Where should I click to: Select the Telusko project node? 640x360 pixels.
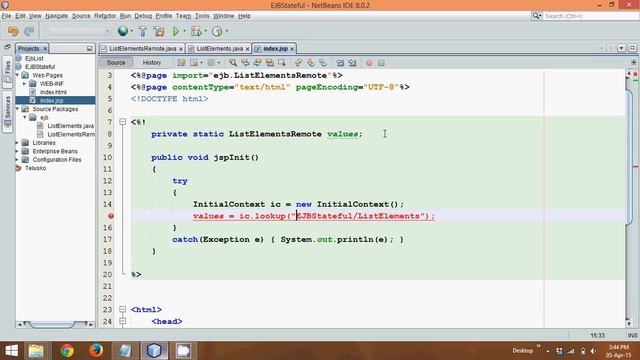coord(35,168)
